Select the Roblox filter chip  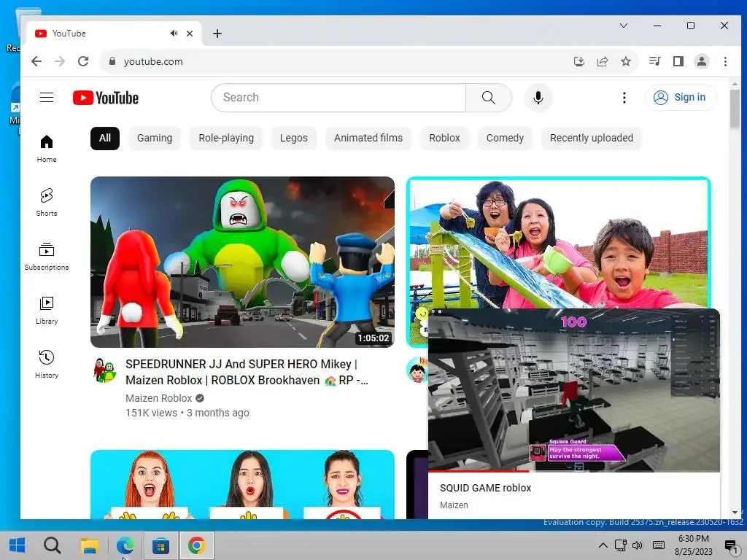444,138
